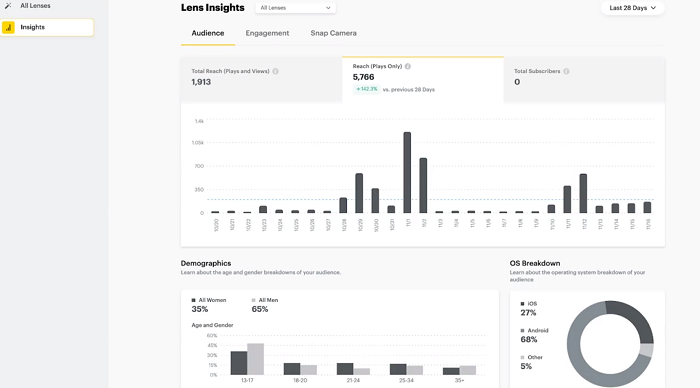700x388 pixels.
Task: Click the 13-17 women bar in demographics
Action: tap(239, 363)
